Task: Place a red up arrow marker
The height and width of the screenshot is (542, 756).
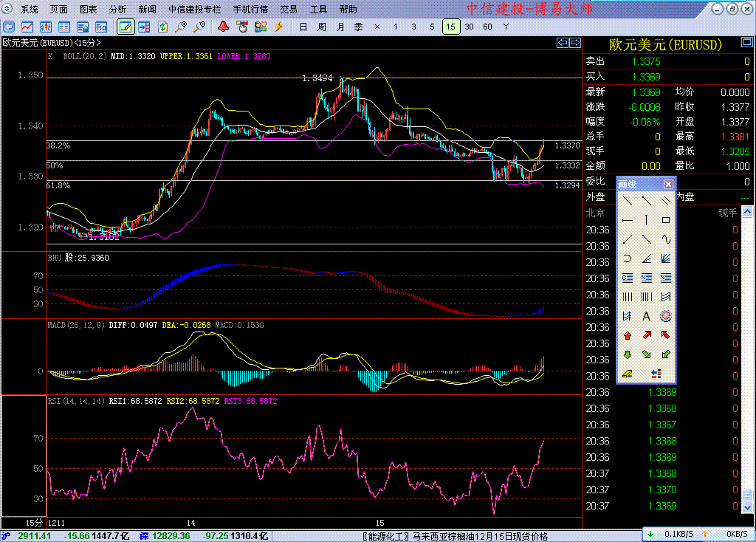Action: [x=627, y=335]
